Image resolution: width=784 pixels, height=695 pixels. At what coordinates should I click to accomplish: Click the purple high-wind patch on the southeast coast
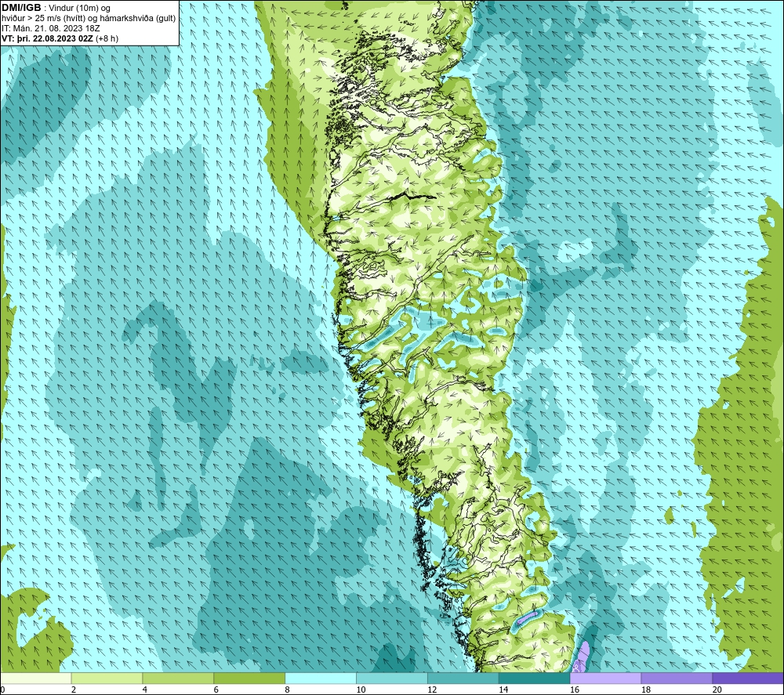pyautogui.click(x=582, y=657)
